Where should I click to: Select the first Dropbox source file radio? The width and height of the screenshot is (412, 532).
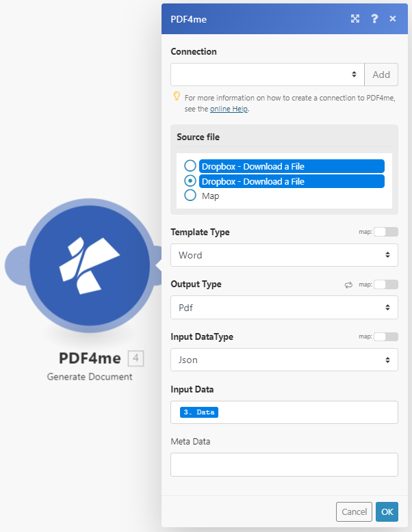point(190,166)
